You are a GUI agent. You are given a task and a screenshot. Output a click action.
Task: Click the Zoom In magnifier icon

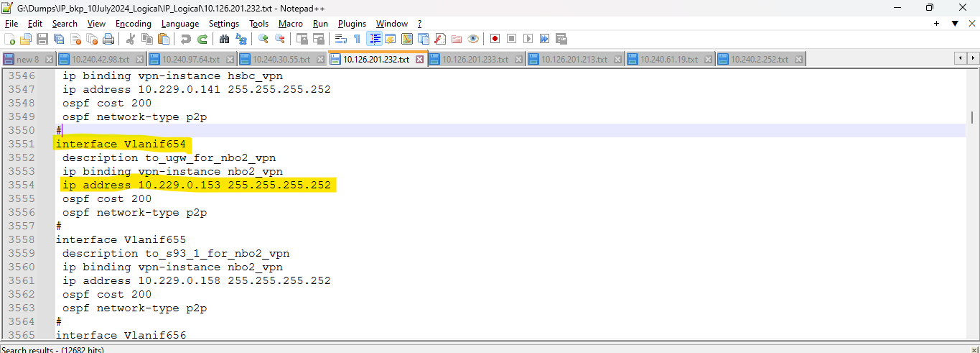tap(263, 39)
